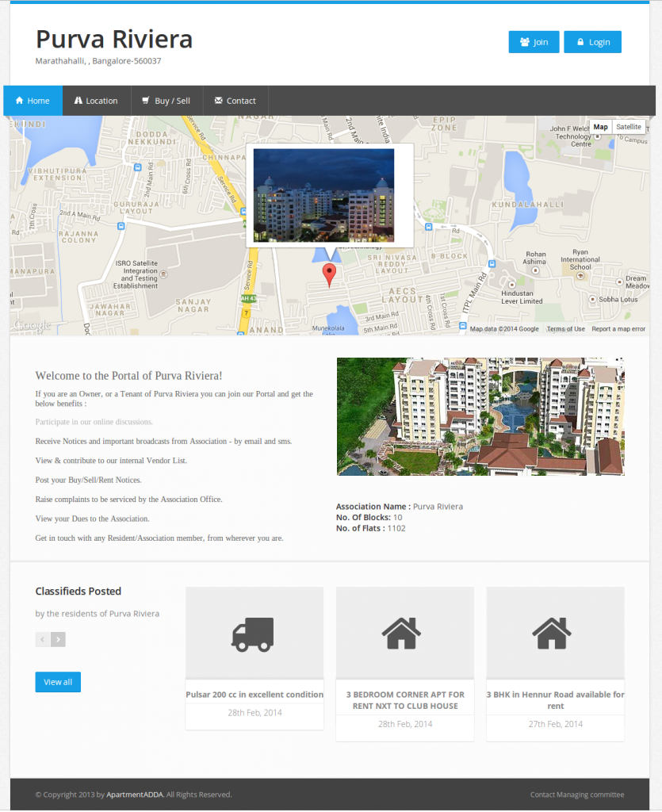Click the house icon for 3 BHK Hennur Road
This screenshot has height=812, width=662.
(x=552, y=634)
